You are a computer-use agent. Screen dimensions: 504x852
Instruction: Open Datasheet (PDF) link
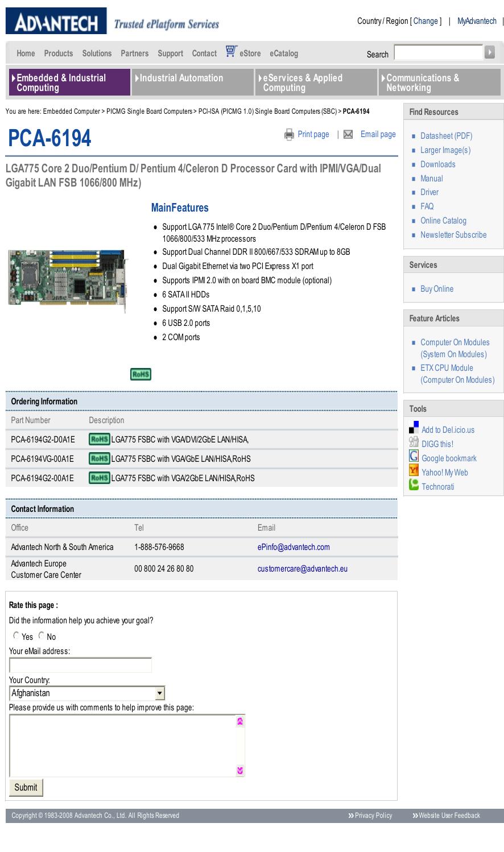click(x=446, y=136)
